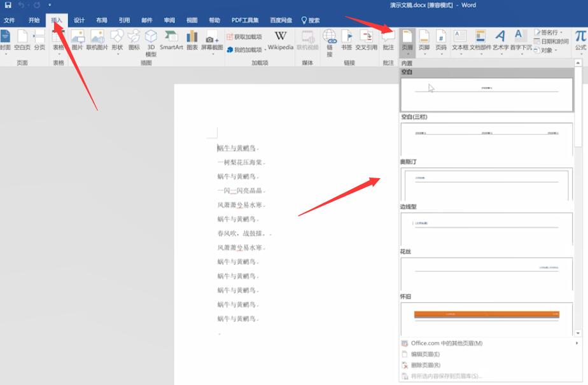Screen dimensions: 588x385
Task: Open the 百度网盘 tab
Action: point(281,20)
